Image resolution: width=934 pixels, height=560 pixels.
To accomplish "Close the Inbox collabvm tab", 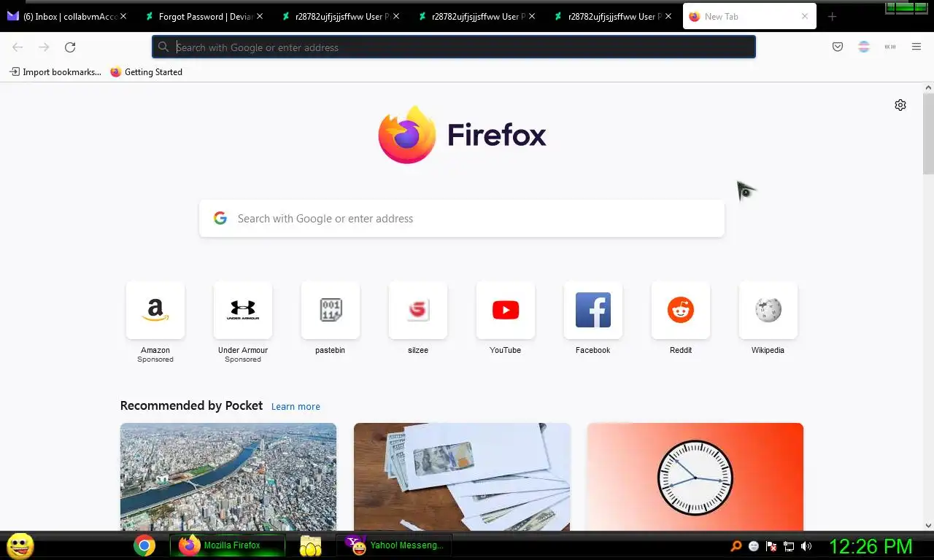I will coord(123,16).
